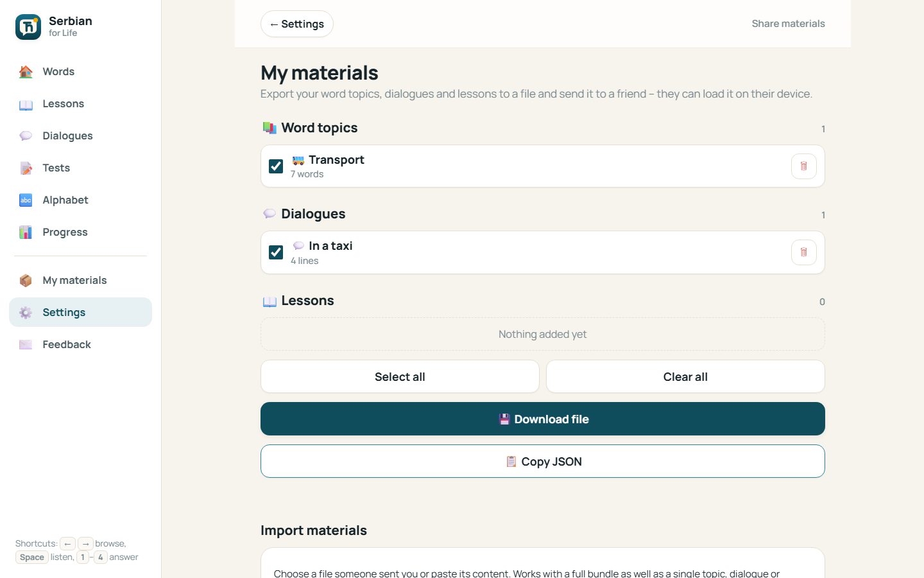
Task: Open the Tests page
Action: [80, 168]
